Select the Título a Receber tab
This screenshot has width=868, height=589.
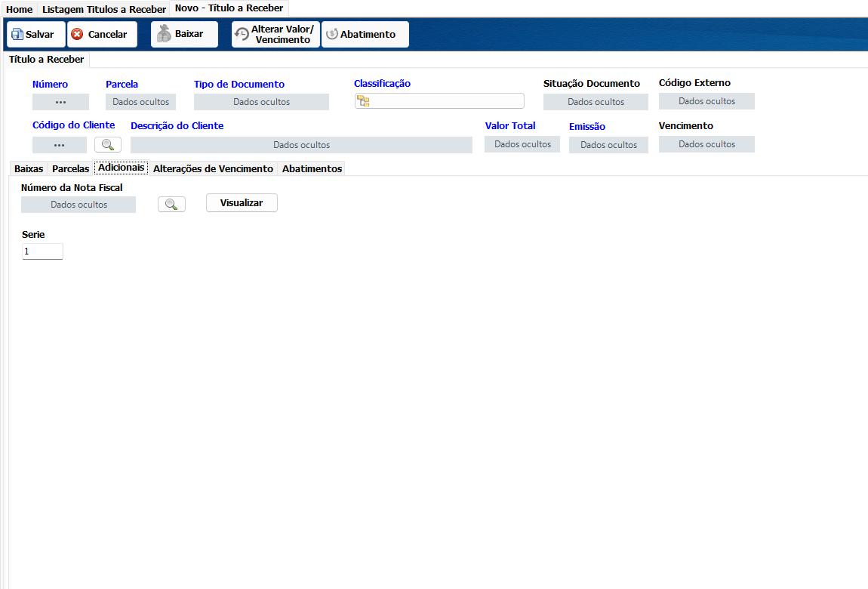[47, 60]
